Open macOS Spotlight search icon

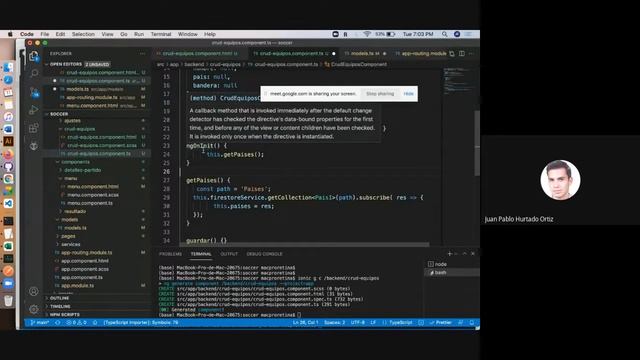tap(444, 34)
